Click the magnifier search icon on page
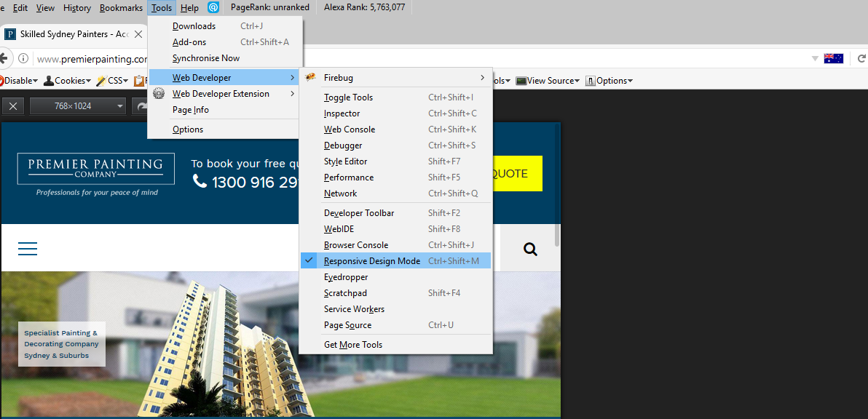This screenshot has width=868, height=419. (x=530, y=250)
